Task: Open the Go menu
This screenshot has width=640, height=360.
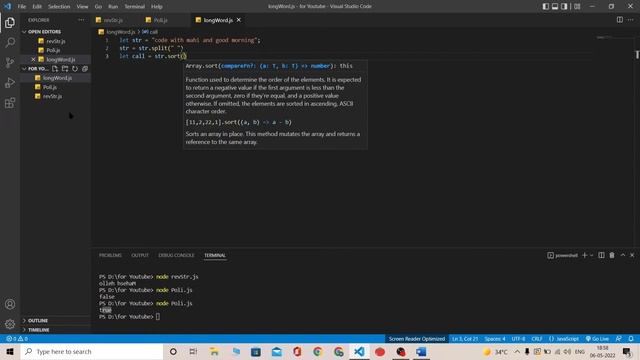Action: (98, 7)
